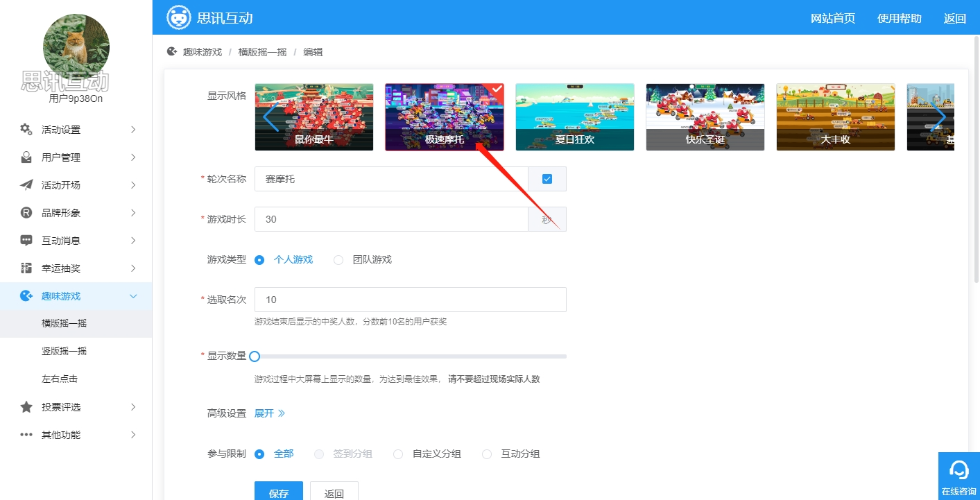Viewport: 980px width, 500px height.
Task: Click the 品牌形象 R icon
Action: tap(26, 213)
